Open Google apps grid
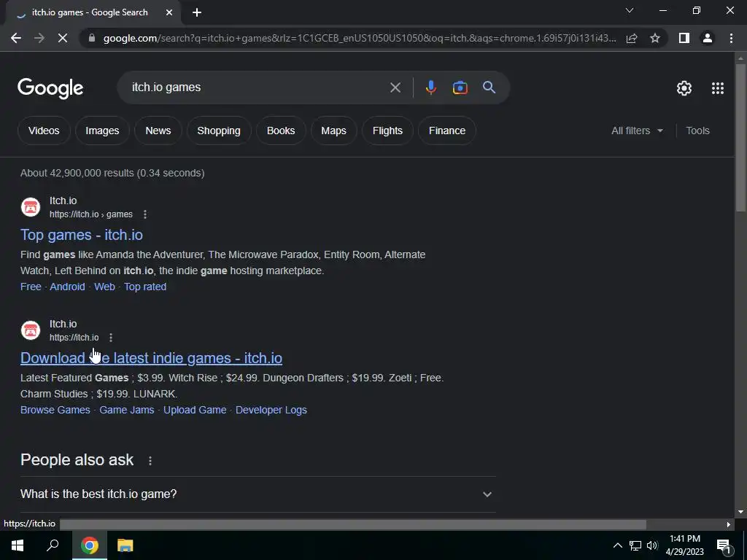The image size is (747, 560). [x=718, y=88]
